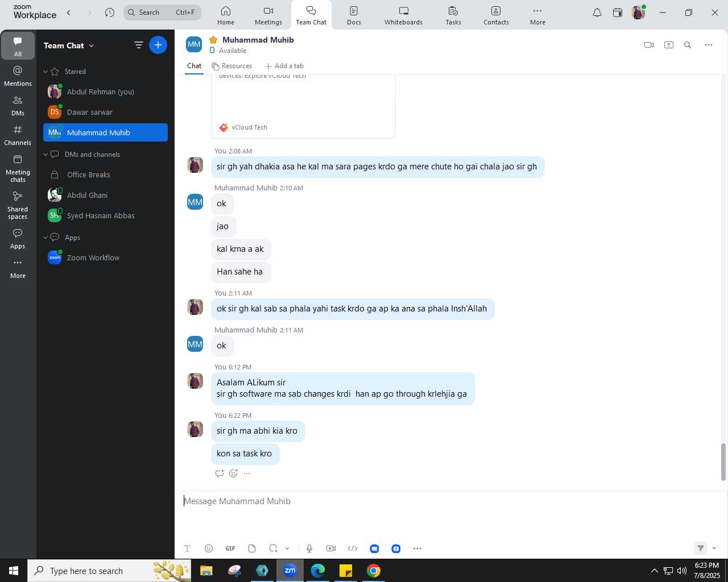The height and width of the screenshot is (582, 728).
Task: Click the vCloud Tech link preview
Action: tap(303, 106)
